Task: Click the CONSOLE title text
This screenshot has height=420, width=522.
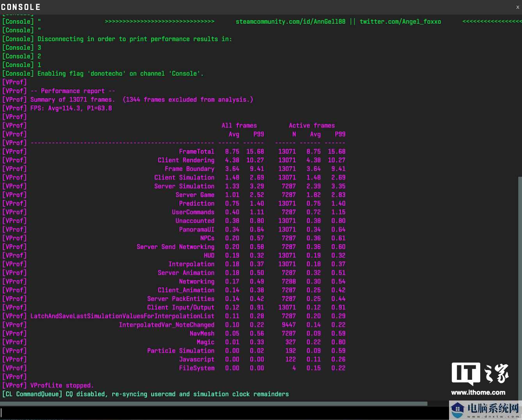Action: click(21, 7)
